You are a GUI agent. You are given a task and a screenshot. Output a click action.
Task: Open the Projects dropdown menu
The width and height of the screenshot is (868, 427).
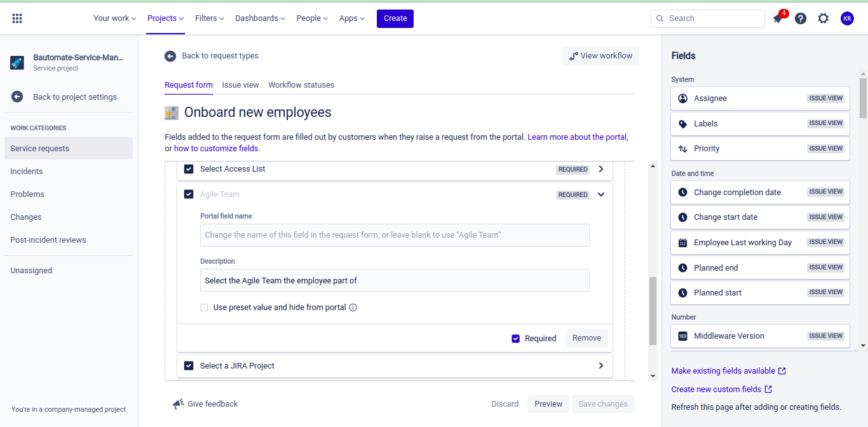point(166,18)
